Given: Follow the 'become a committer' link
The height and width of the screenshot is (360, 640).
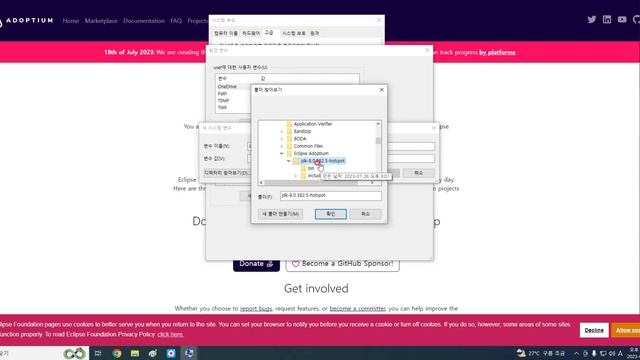Looking at the screenshot, I should (358, 309).
